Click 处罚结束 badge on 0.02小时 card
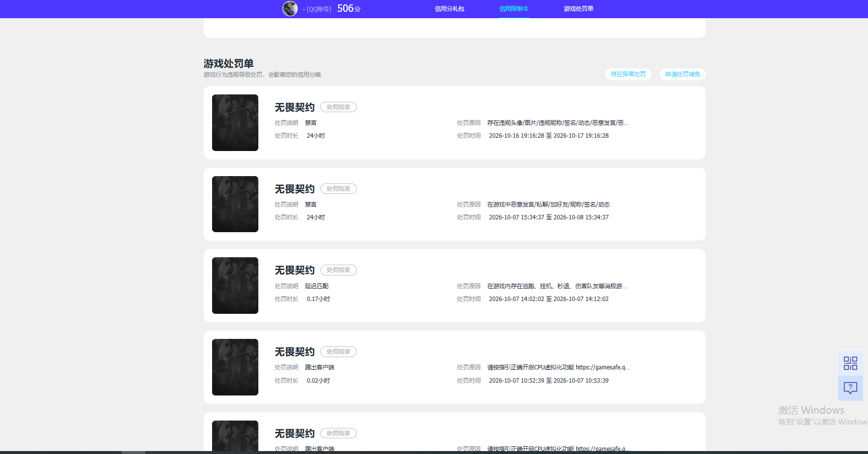 click(339, 352)
